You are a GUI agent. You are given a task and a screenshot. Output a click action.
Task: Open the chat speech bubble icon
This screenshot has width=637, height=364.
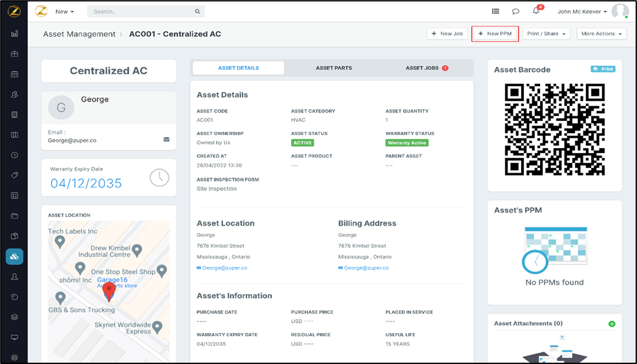click(515, 11)
